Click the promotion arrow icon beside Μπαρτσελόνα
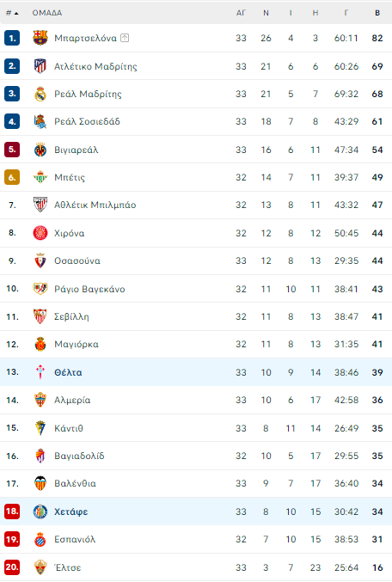Viewport: 392px width, 582px height. point(125,38)
